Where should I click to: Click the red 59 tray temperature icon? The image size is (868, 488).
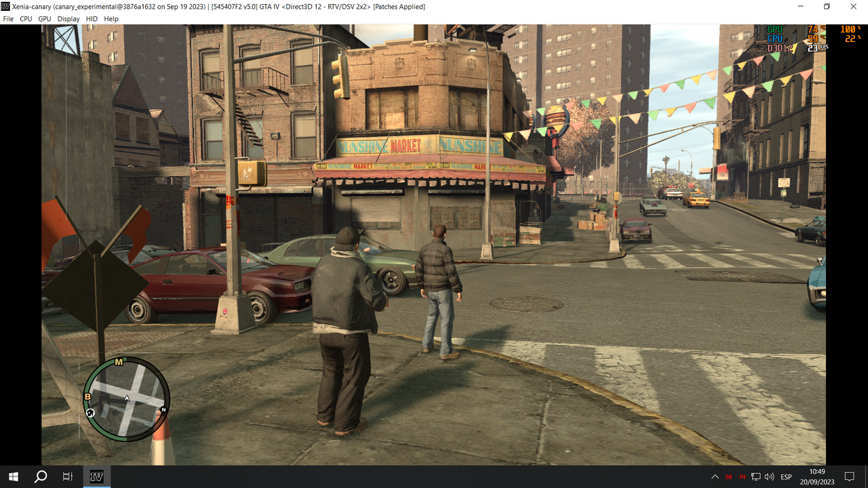click(728, 477)
